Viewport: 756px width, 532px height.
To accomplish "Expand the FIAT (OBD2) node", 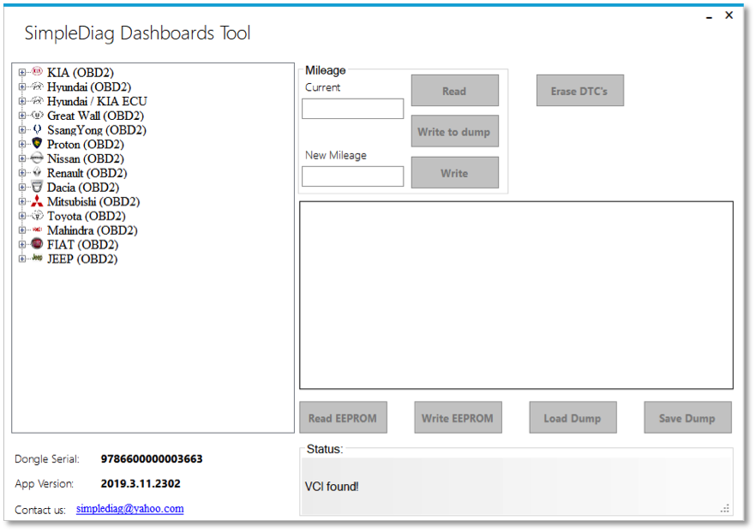I will pos(22,244).
